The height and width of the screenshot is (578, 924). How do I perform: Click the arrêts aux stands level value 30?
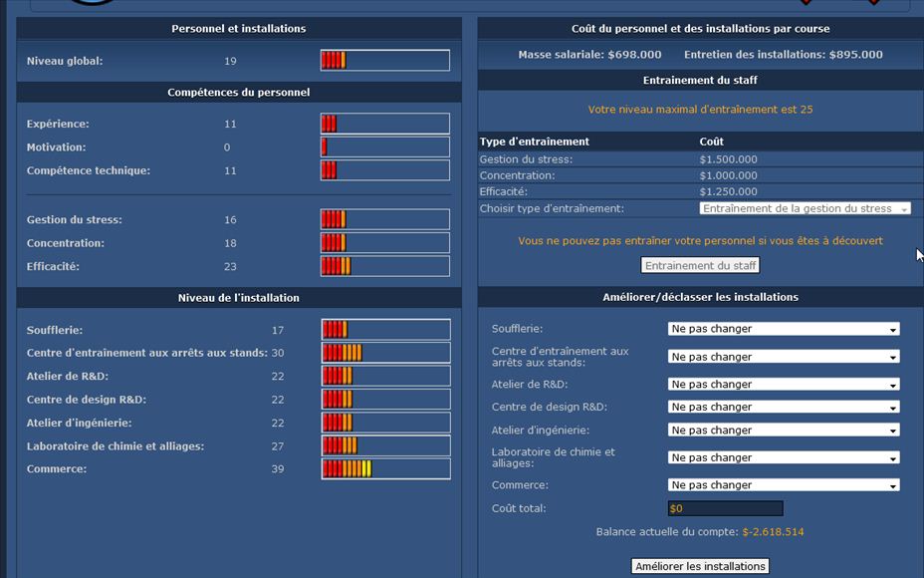click(x=278, y=353)
